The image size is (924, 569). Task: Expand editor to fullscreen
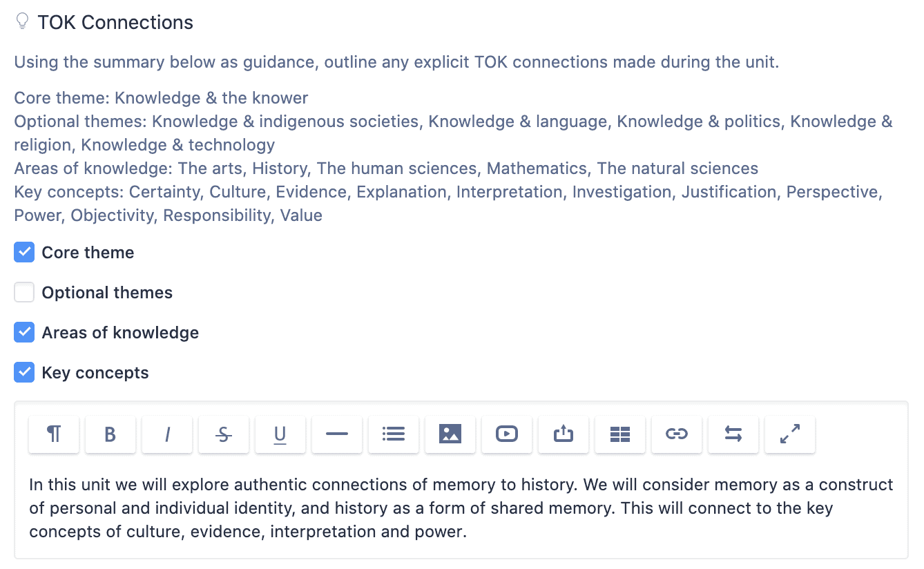coord(790,434)
